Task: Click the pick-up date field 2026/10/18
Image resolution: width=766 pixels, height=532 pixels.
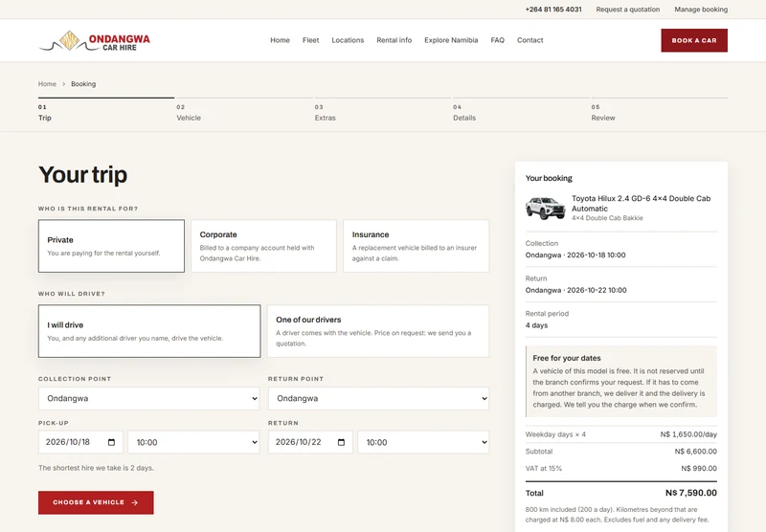Action: [x=80, y=442]
